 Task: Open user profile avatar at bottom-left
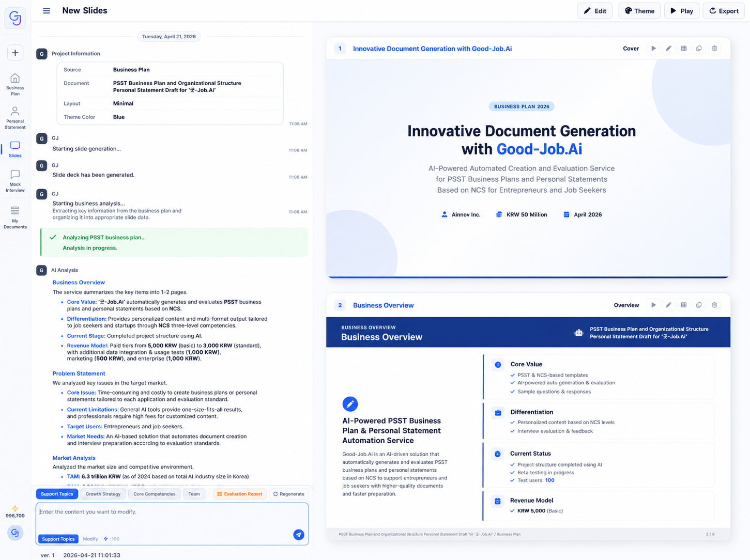[15, 533]
